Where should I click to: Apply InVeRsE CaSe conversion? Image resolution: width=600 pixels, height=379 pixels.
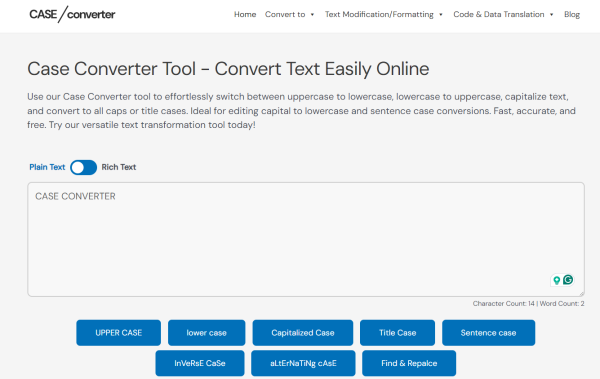coord(200,363)
